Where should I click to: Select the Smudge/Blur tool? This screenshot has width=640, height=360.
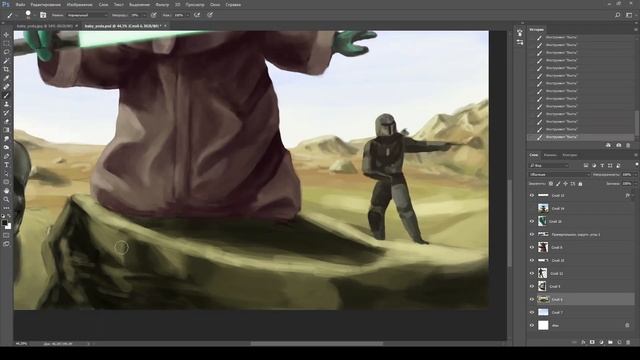(x=6, y=139)
